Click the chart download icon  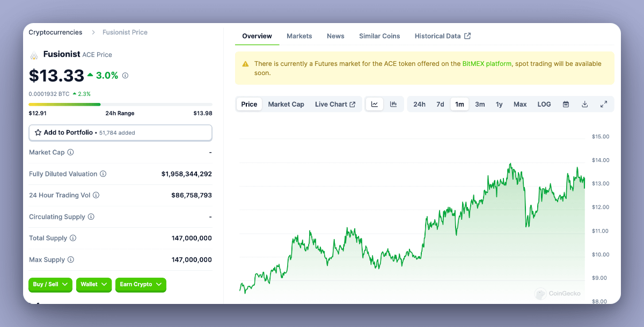coord(584,103)
